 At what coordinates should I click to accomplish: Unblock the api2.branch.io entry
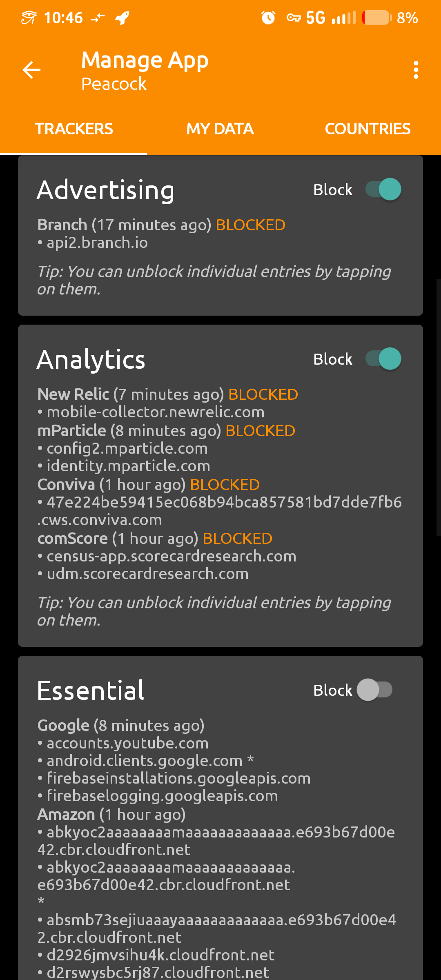click(x=97, y=243)
